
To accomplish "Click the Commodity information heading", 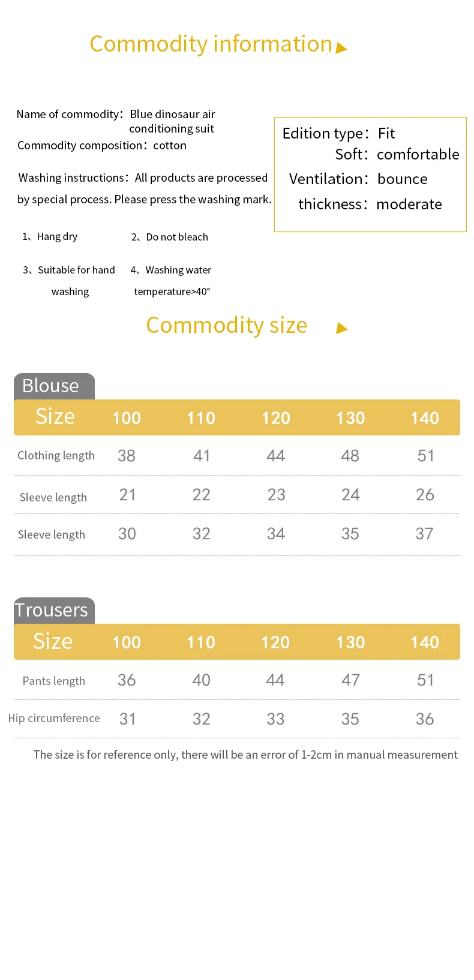I will pyautogui.click(x=211, y=44).
